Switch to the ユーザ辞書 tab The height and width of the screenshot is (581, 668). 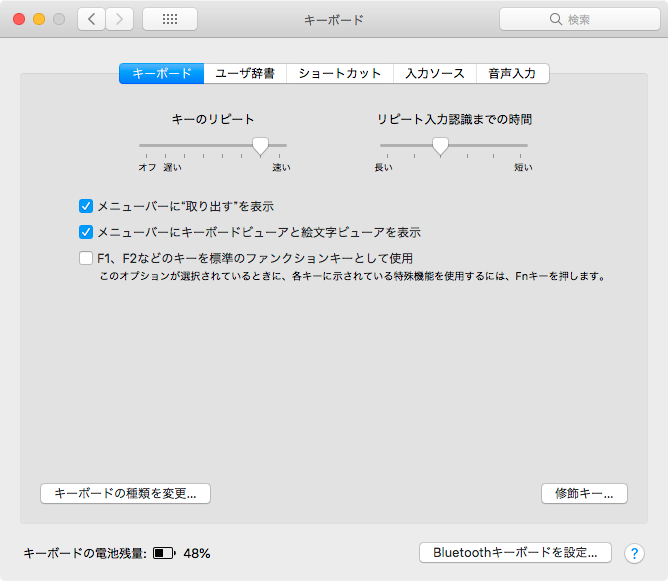tap(245, 73)
